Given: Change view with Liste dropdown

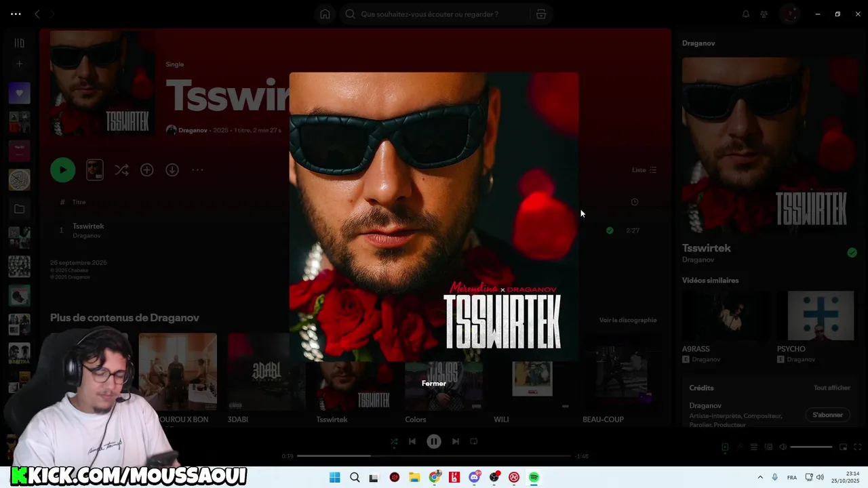Looking at the screenshot, I should (x=644, y=170).
